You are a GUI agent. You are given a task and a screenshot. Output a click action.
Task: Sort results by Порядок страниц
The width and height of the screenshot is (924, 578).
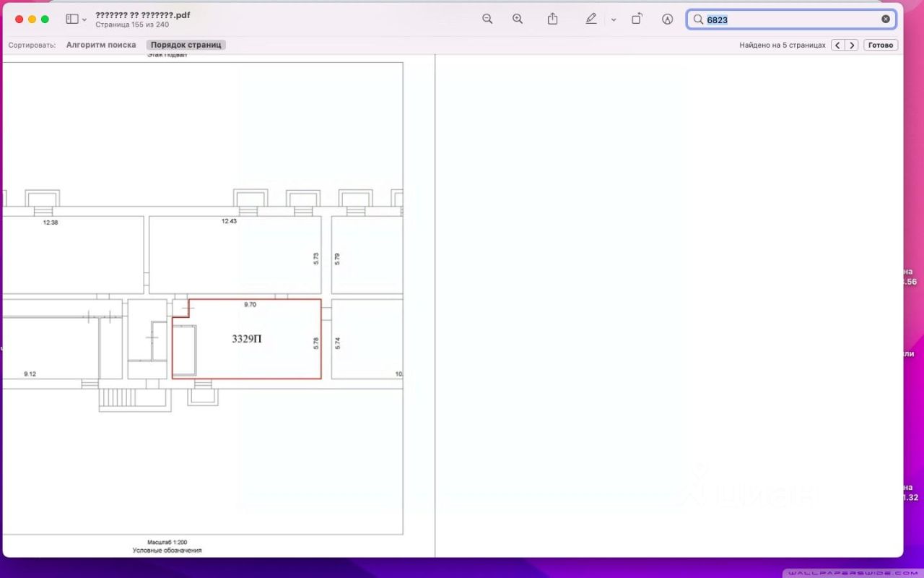coord(186,45)
